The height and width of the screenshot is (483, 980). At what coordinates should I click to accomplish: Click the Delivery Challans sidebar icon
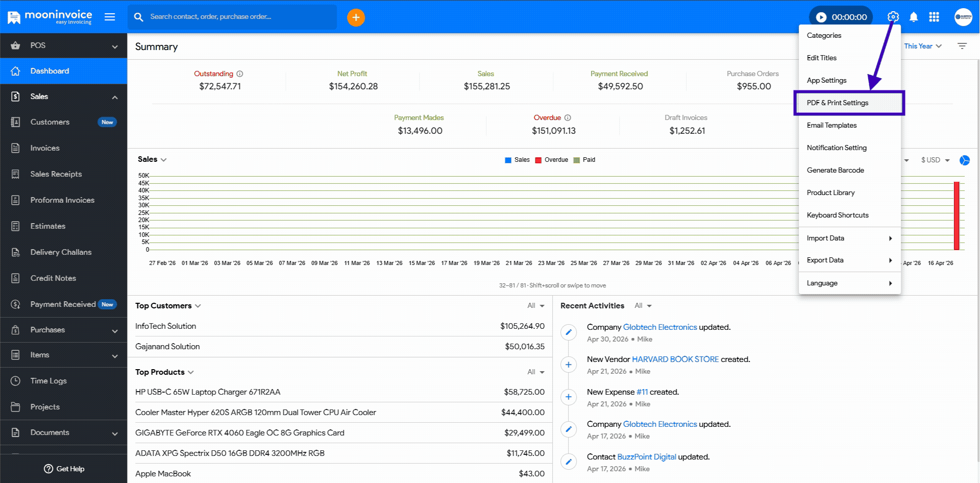15,252
